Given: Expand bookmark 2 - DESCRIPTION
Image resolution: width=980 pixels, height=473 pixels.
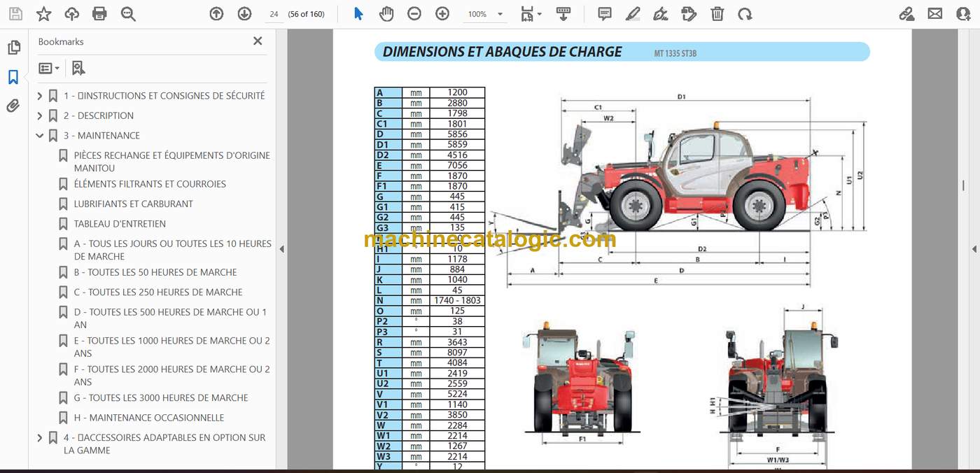Looking at the screenshot, I should coord(40,115).
